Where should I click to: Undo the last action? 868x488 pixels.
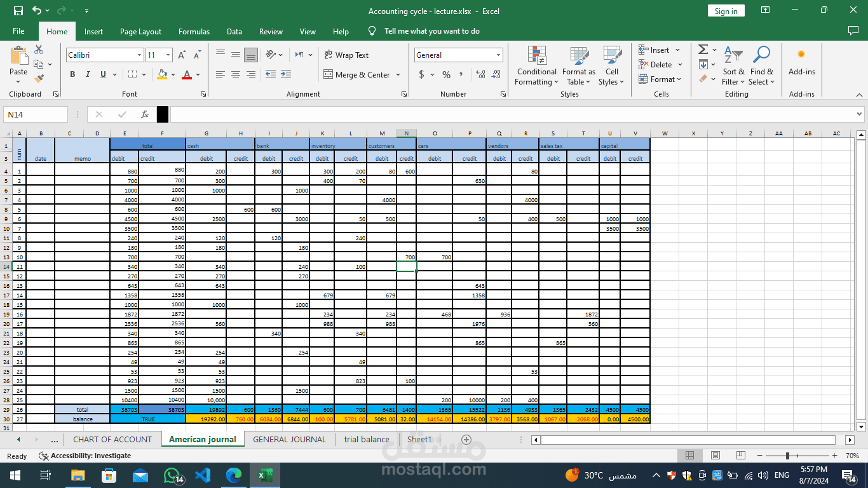point(37,11)
